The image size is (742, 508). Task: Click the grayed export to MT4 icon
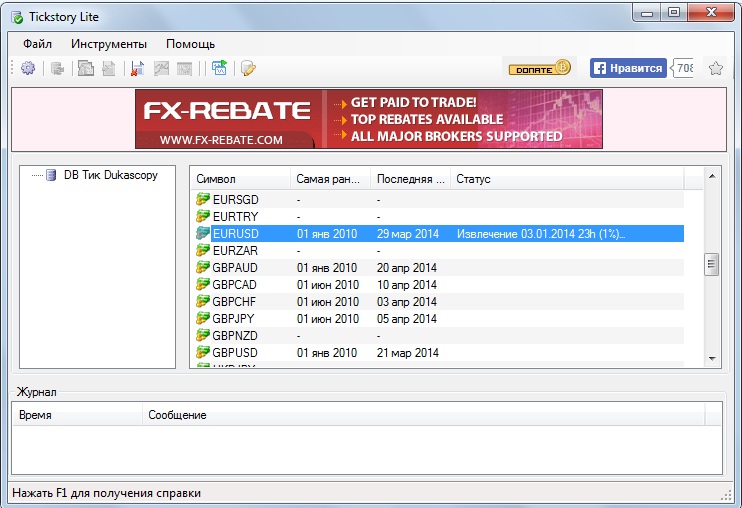tap(86, 69)
